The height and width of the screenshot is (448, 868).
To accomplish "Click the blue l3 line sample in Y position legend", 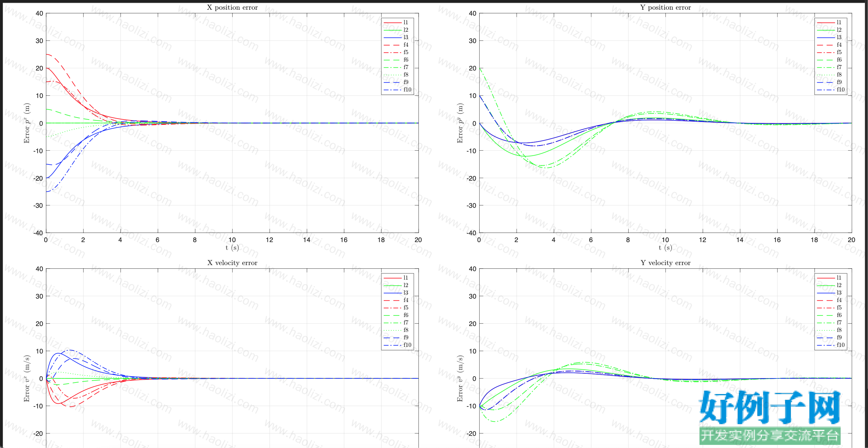I will point(826,37).
